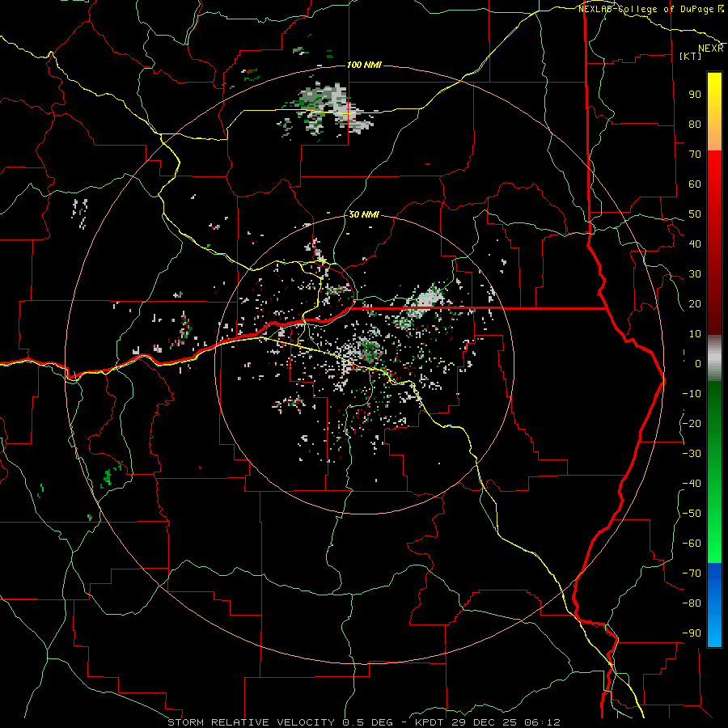Click the KPDT radar site identifier

(426, 722)
